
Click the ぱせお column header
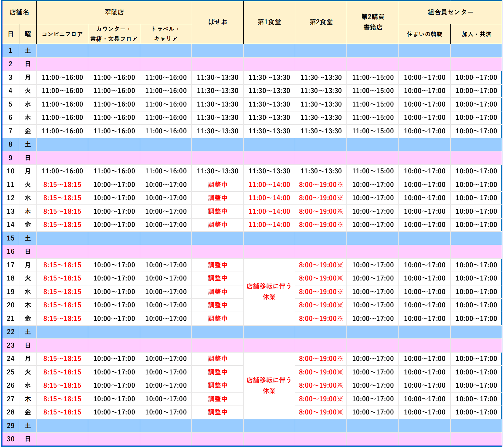[x=218, y=22]
